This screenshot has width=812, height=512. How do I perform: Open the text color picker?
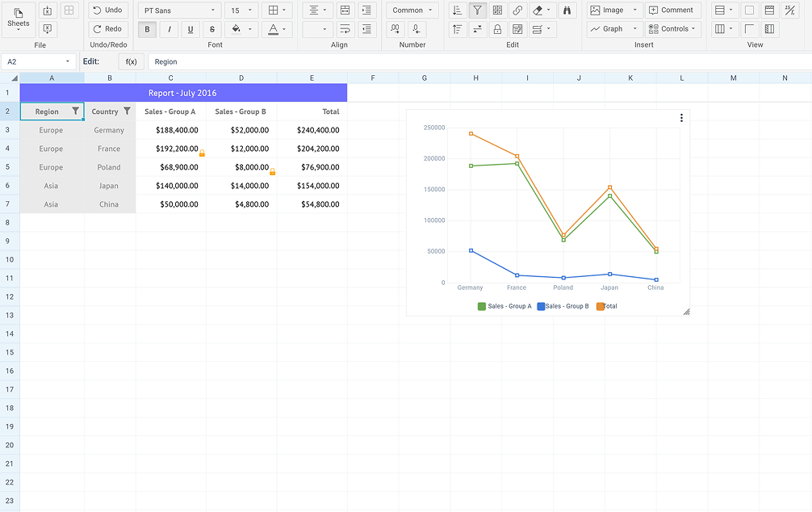click(x=277, y=30)
